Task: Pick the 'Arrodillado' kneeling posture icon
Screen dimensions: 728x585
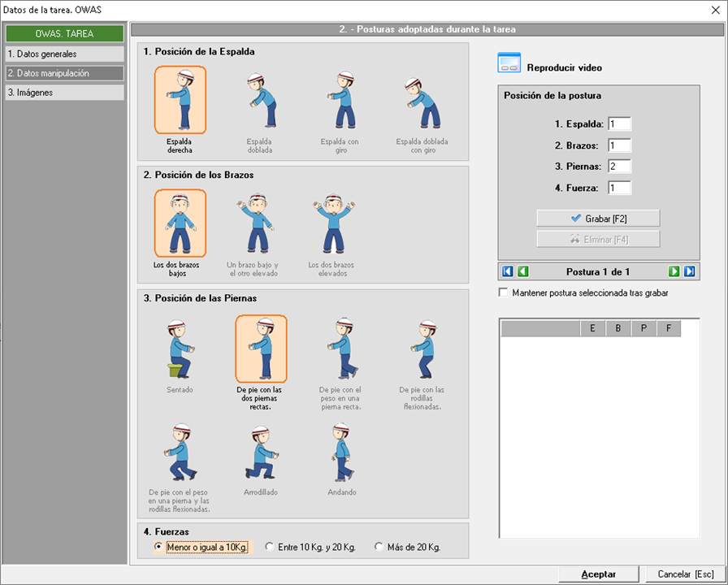Action: (261, 453)
